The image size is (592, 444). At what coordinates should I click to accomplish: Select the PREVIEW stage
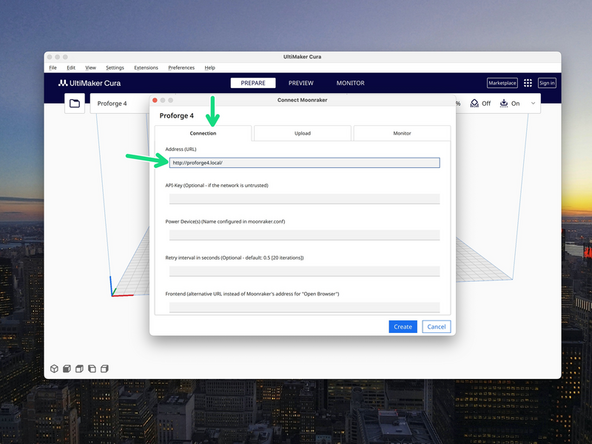click(301, 83)
